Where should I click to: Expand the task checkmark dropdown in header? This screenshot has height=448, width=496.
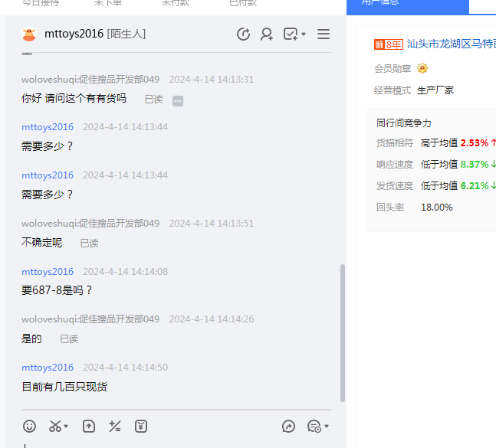pos(304,34)
